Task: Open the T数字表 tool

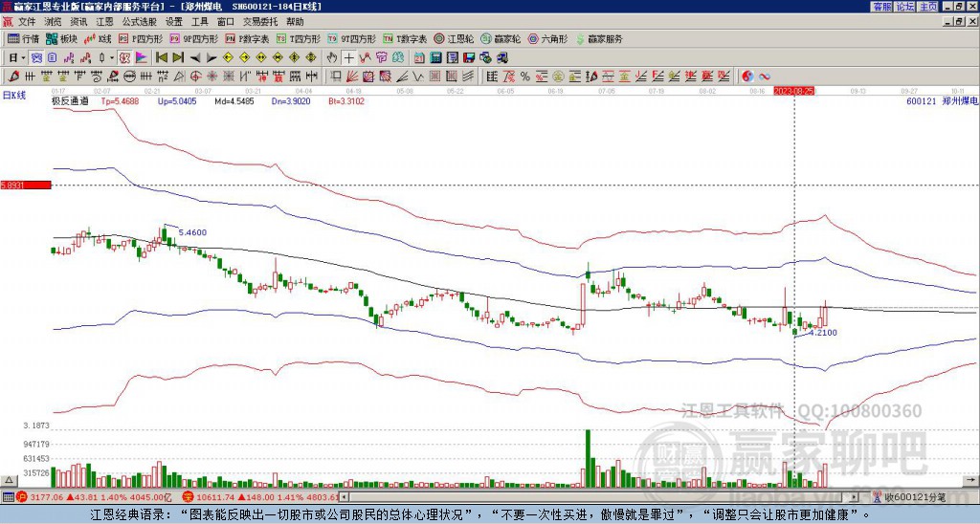Action: 405,38
